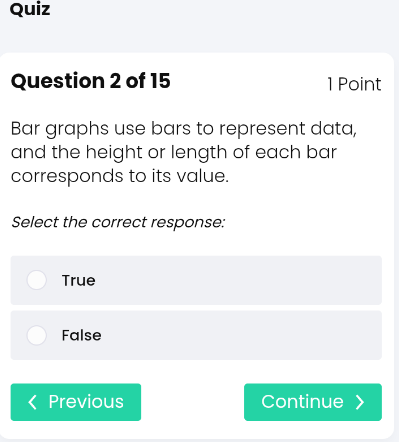The width and height of the screenshot is (399, 442).
Task: Click the False answer label text
Action: 82,335
